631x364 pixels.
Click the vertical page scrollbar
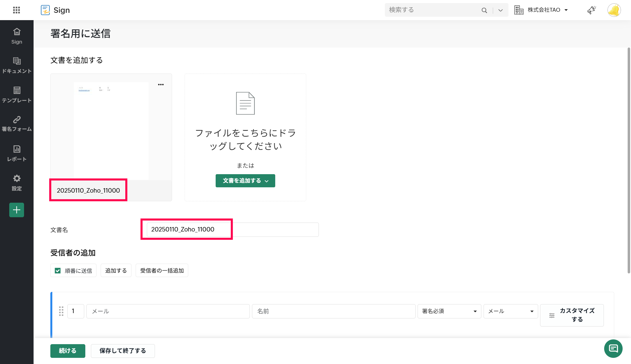coord(628,160)
